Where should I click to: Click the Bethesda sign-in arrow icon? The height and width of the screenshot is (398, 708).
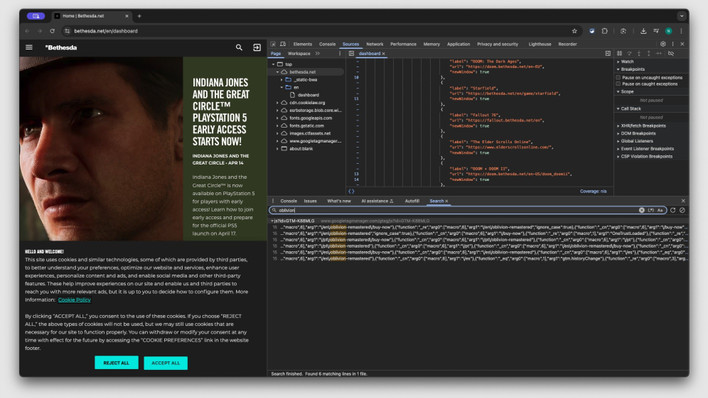[257, 47]
